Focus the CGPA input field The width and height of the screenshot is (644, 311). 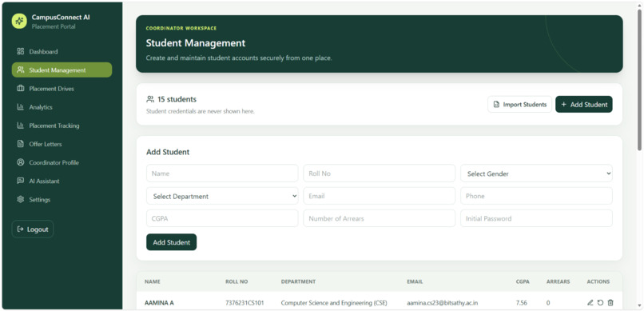tap(222, 218)
